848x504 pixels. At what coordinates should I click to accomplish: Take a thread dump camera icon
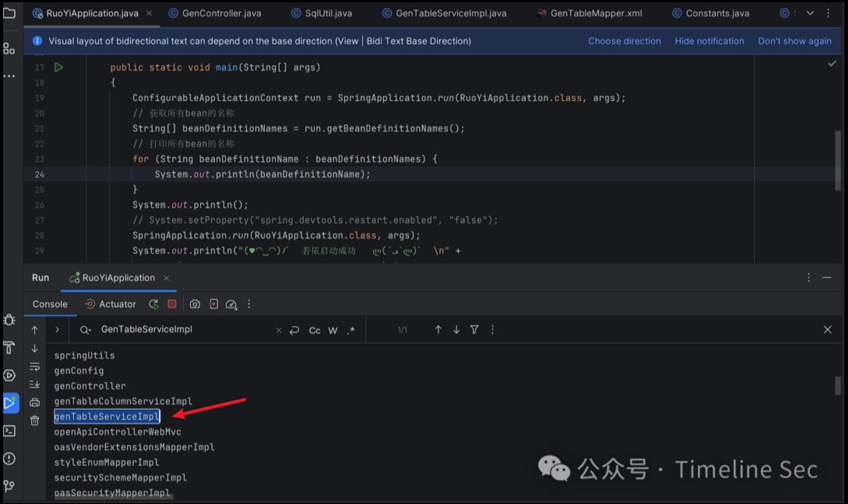click(195, 304)
